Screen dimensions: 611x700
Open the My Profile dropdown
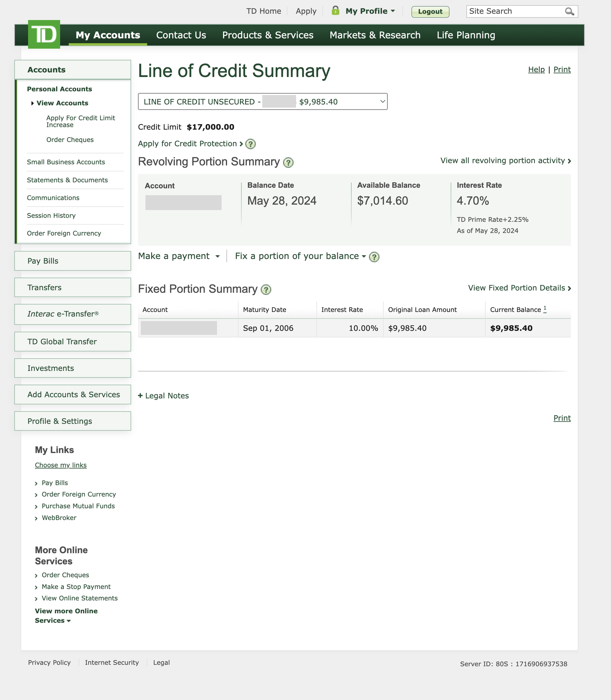pos(370,11)
